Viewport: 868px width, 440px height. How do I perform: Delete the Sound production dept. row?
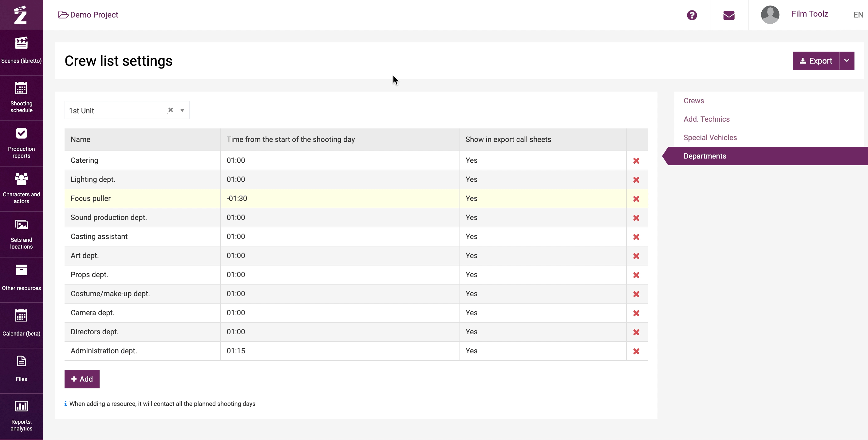pos(636,218)
